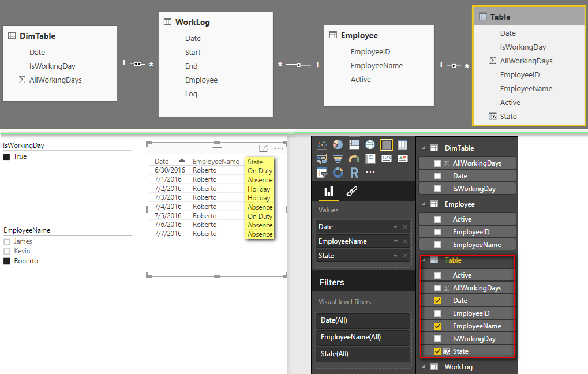Select 7/4/2016 date cell
The width and height of the screenshot is (588, 374).
click(x=168, y=207)
